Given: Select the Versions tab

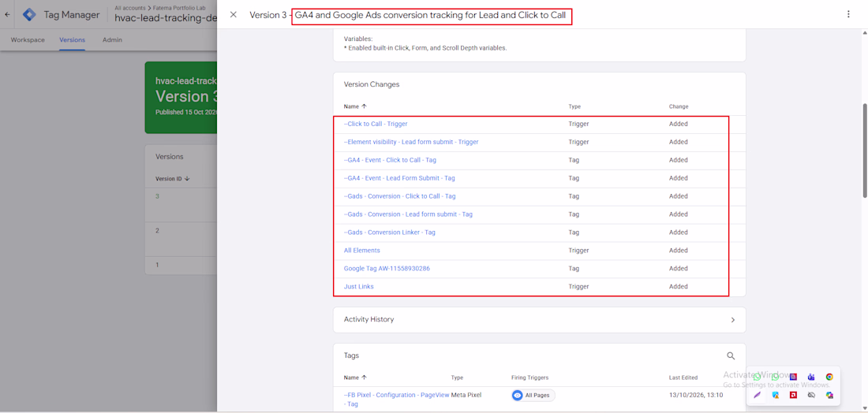Looking at the screenshot, I should coord(72,40).
